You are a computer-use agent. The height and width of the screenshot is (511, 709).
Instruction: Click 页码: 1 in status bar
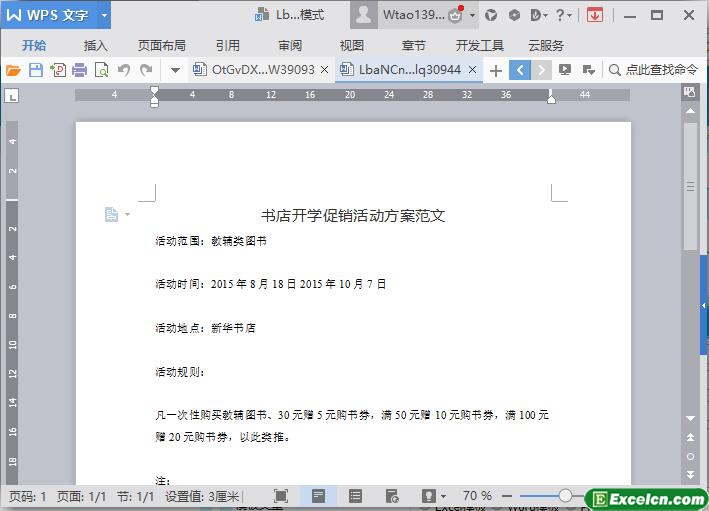(x=28, y=497)
